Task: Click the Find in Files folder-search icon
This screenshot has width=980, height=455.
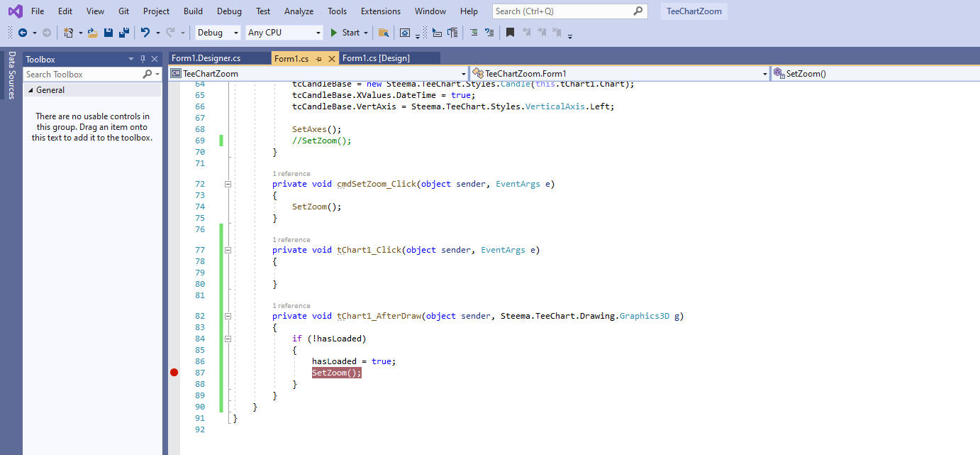Action: [x=384, y=33]
